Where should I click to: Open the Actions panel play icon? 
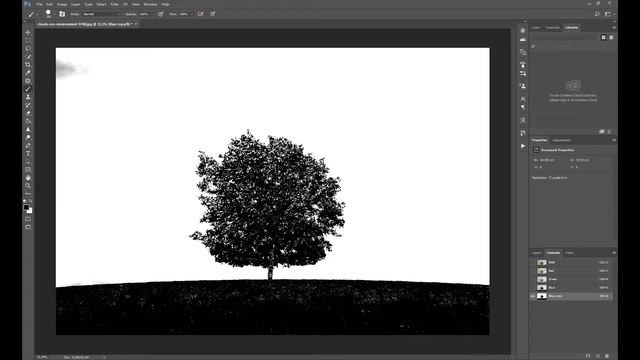click(x=523, y=146)
